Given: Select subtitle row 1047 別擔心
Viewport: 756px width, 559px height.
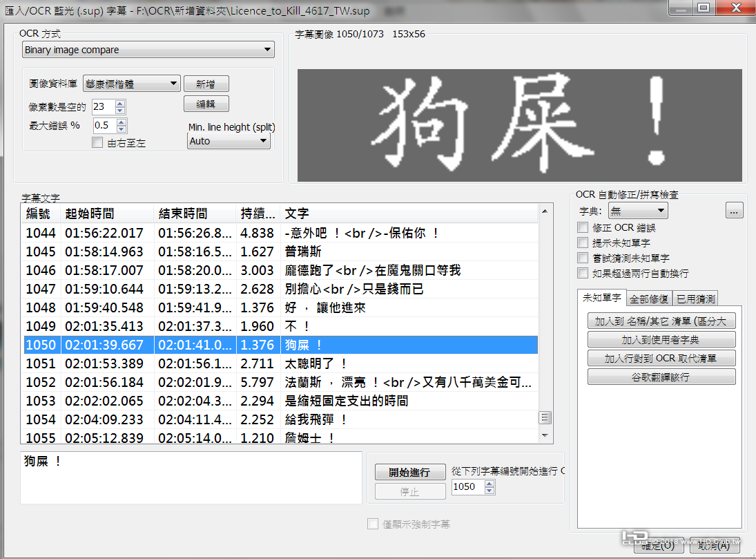Looking at the screenshot, I should (280, 289).
